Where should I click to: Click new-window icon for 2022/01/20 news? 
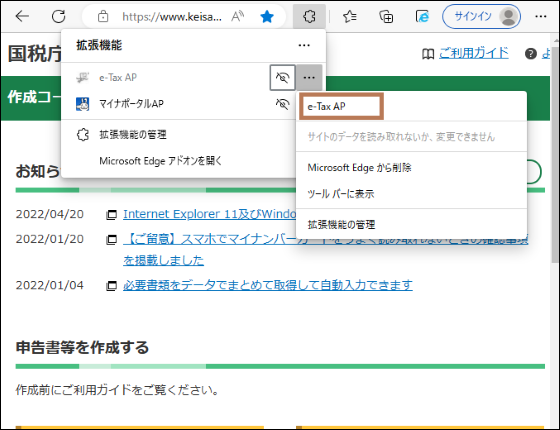(111, 240)
